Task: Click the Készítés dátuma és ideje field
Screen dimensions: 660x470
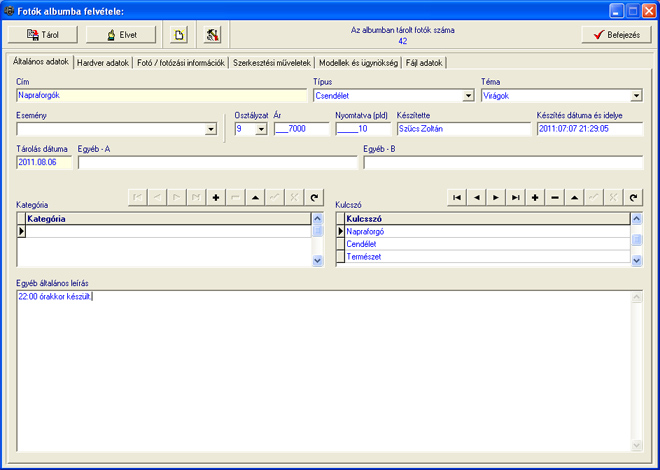Action: pos(590,129)
